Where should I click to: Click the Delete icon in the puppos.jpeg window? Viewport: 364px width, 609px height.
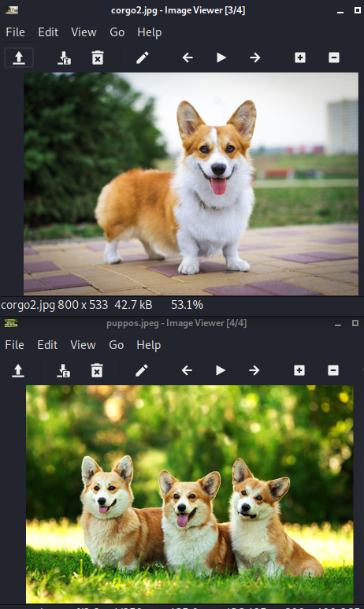coord(97,370)
